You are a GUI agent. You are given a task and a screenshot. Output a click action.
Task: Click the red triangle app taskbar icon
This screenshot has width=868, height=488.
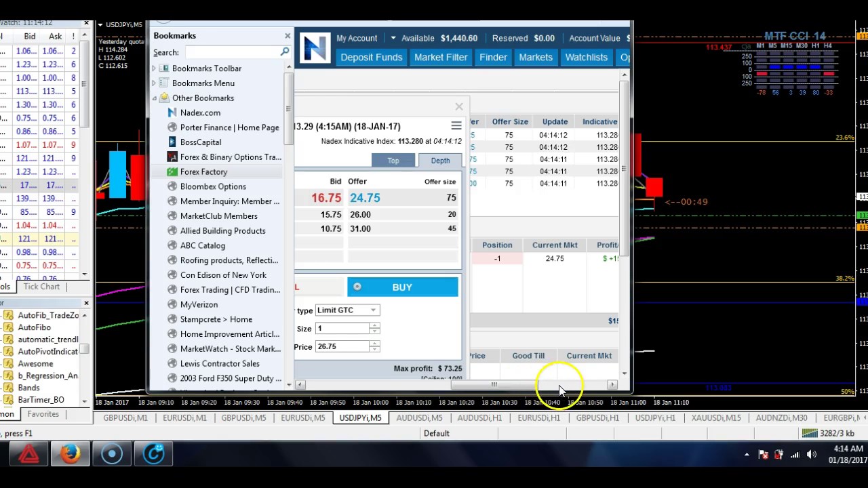click(x=29, y=453)
